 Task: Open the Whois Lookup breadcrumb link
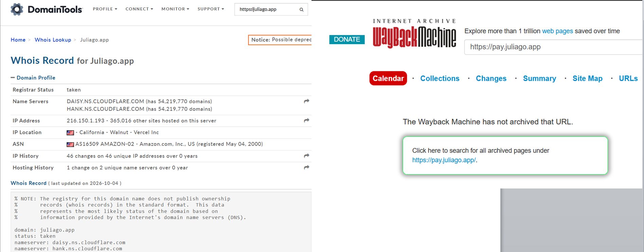click(x=53, y=40)
